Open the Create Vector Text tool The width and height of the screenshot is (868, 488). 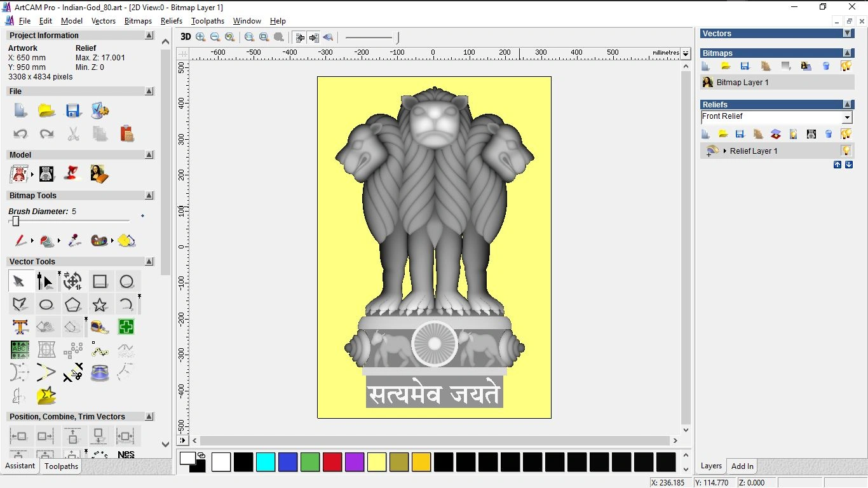coord(20,327)
